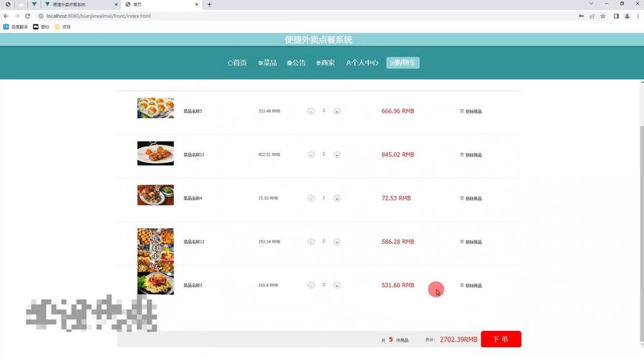644x359 pixels.
Task: Open the 首页 navigation menu item
Action: click(x=237, y=63)
